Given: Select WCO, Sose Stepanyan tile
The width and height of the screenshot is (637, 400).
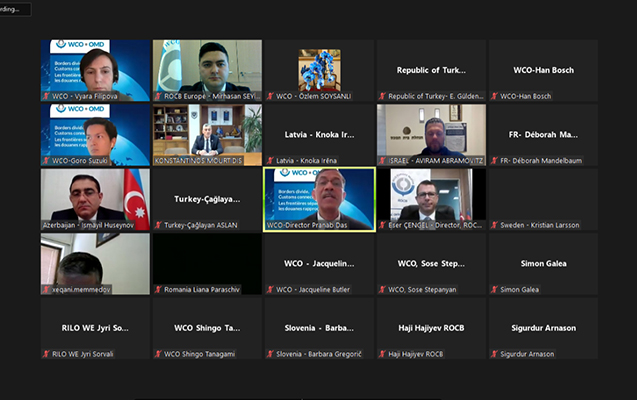Looking at the screenshot, I should 431,264.
